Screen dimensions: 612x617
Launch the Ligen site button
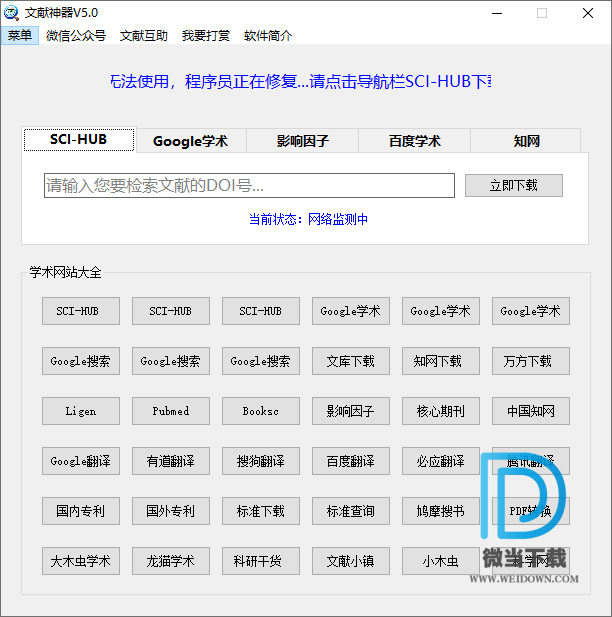[81, 411]
